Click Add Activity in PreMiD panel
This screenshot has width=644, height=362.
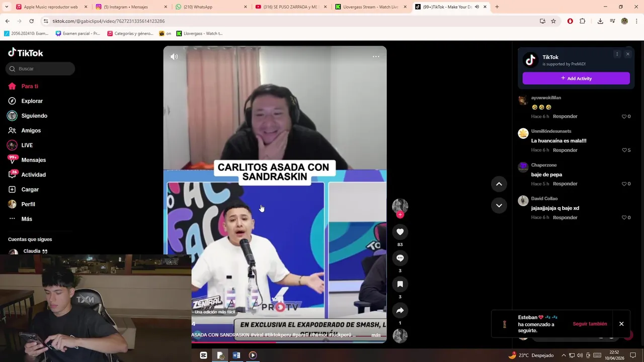click(576, 78)
